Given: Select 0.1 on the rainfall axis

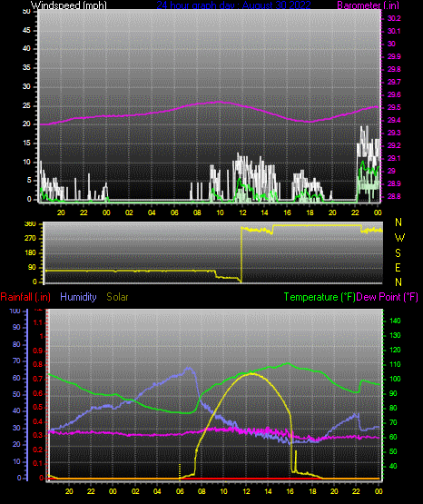Looking at the screenshot, I should point(38,463).
